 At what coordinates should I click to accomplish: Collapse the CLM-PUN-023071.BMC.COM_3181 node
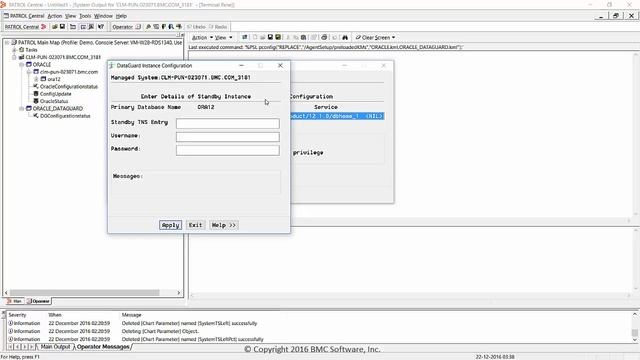[x=14, y=57]
